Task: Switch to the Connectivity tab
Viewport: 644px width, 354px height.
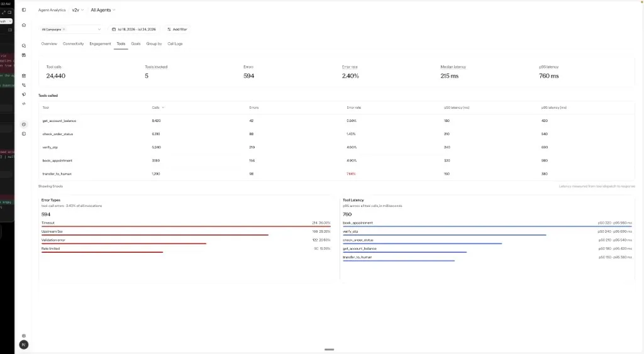Action: [x=73, y=43]
